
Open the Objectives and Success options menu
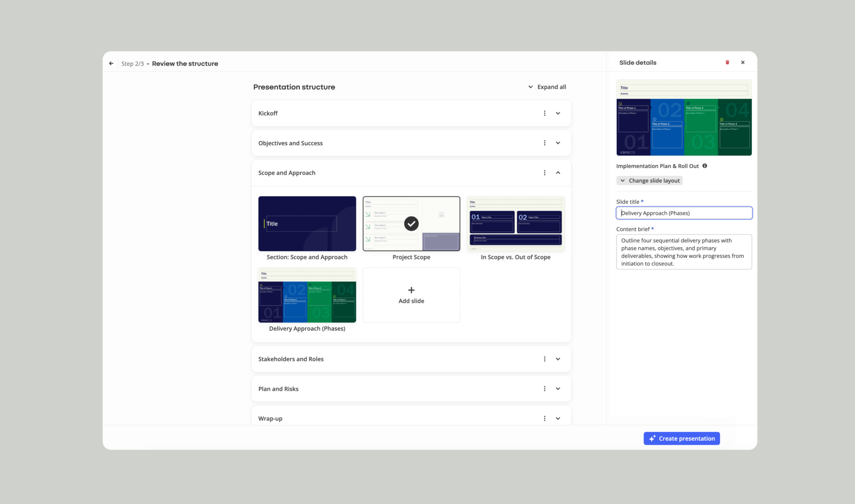click(x=544, y=143)
